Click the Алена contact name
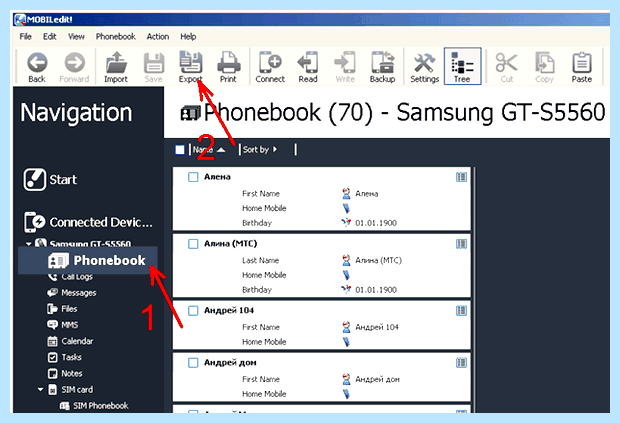The image size is (620, 423). click(x=217, y=177)
